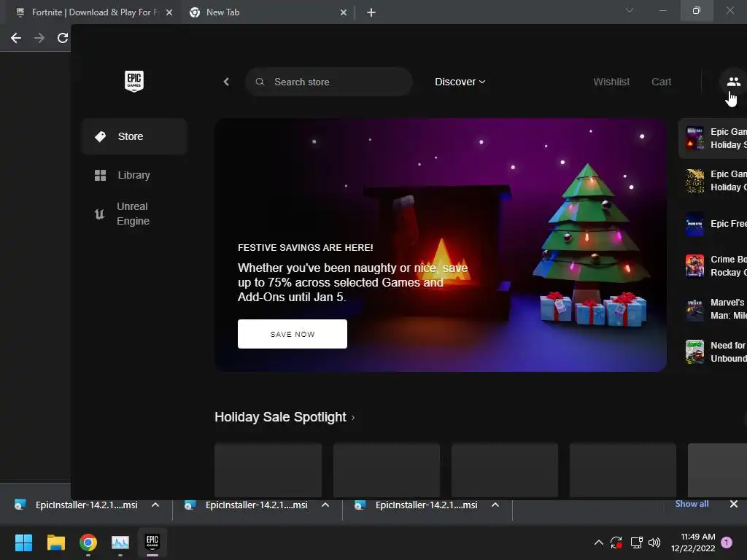Click the search magnifier icon
747x560 pixels.
click(x=260, y=82)
